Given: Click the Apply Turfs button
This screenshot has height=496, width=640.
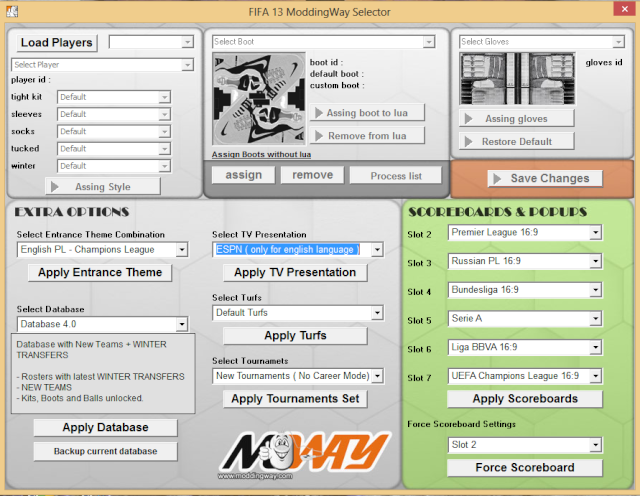Looking at the screenshot, I should point(295,336).
